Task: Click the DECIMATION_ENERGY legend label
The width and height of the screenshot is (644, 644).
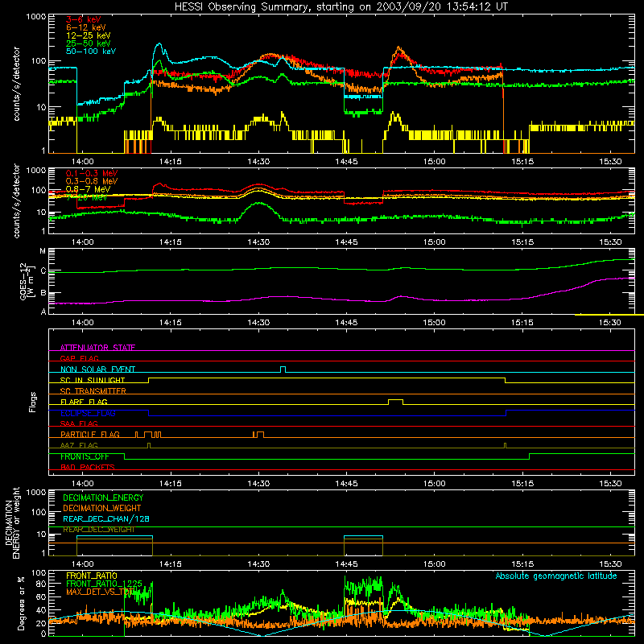Action: click(x=103, y=497)
